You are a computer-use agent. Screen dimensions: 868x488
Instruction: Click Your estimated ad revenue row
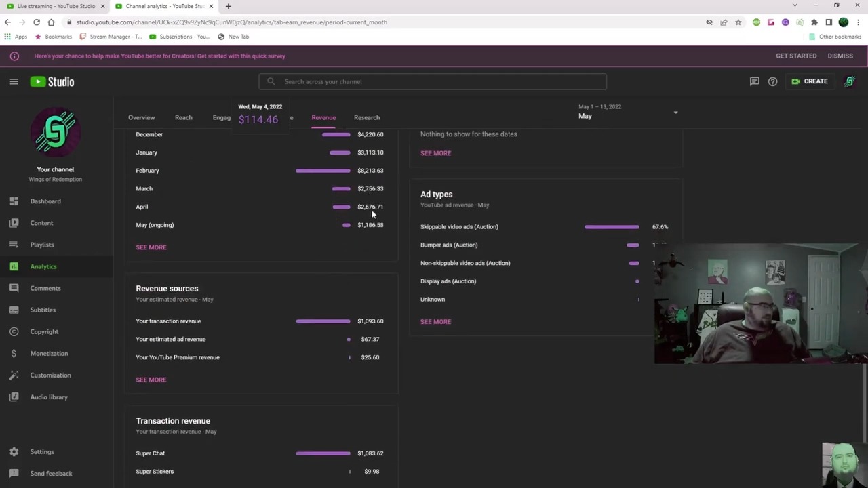point(260,339)
